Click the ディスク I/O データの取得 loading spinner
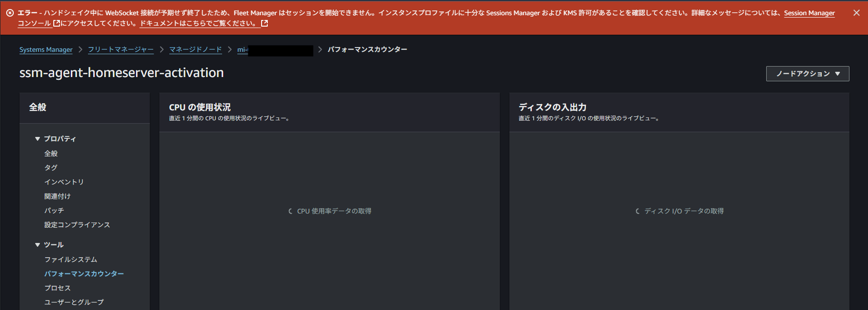868x310 pixels. point(638,211)
